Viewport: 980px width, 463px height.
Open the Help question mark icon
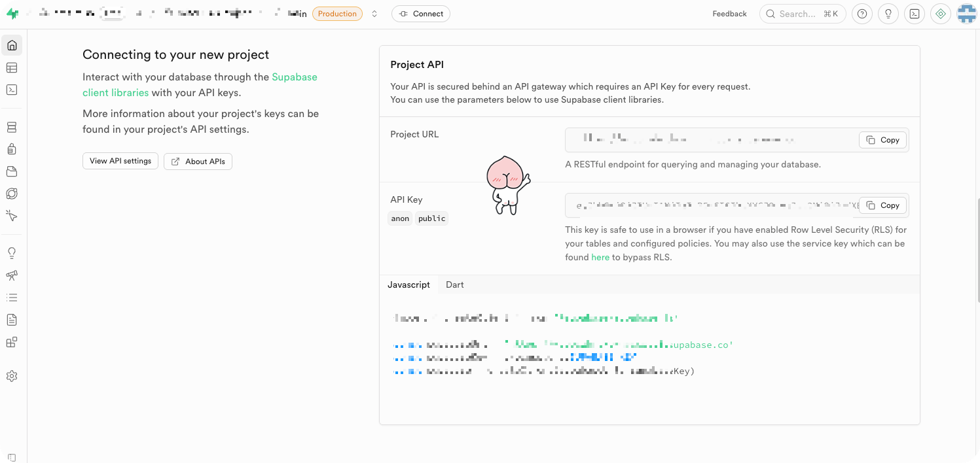pos(862,14)
